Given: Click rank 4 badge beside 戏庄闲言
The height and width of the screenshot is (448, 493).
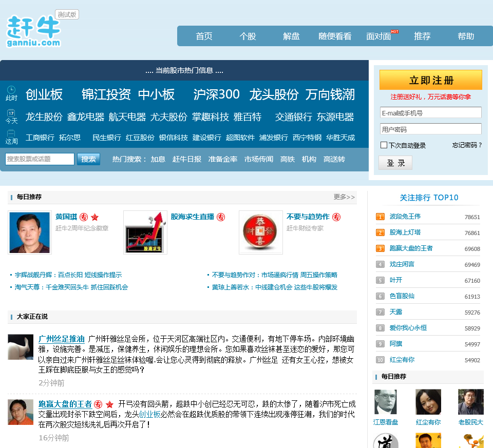Looking at the screenshot, I should [380, 264].
